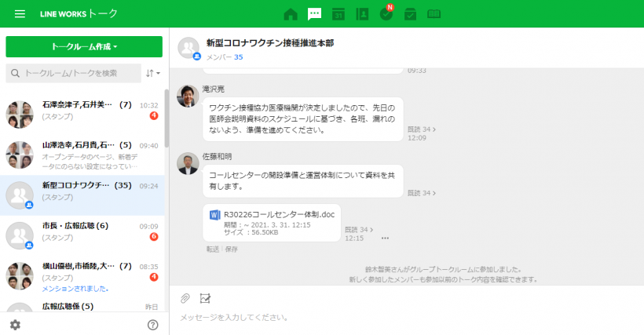
Task: Expand the トークルーム作成 dropdown button
Action: click(x=84, y=47)
